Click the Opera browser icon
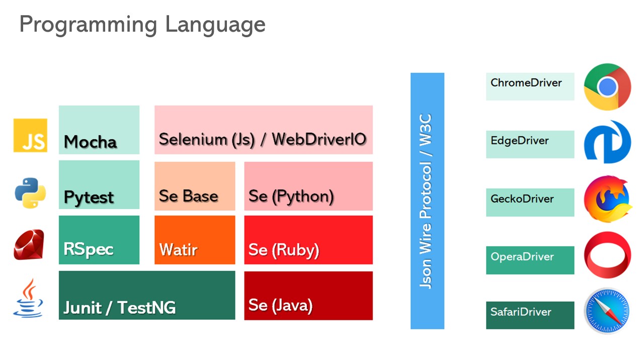The height and width of the screenshot is (362, 644). click(x=607, y=255)
